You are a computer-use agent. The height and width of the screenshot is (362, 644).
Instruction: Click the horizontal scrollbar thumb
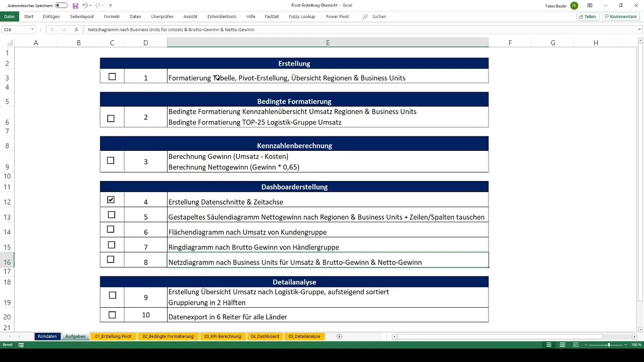click(500, 336)
